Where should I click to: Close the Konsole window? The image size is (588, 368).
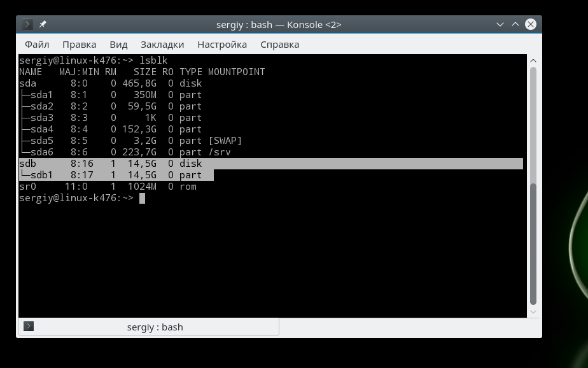[530, 24]
